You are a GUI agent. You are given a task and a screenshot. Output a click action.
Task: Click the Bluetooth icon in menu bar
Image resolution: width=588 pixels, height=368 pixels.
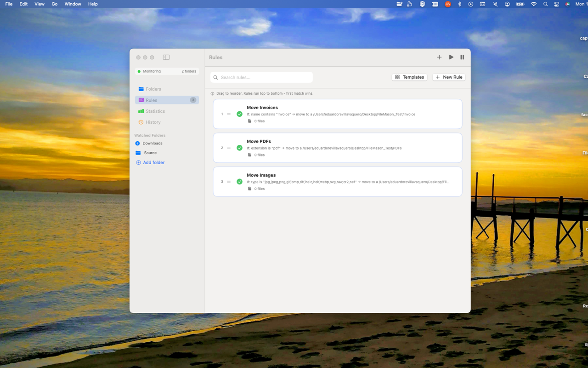point(459,4)
